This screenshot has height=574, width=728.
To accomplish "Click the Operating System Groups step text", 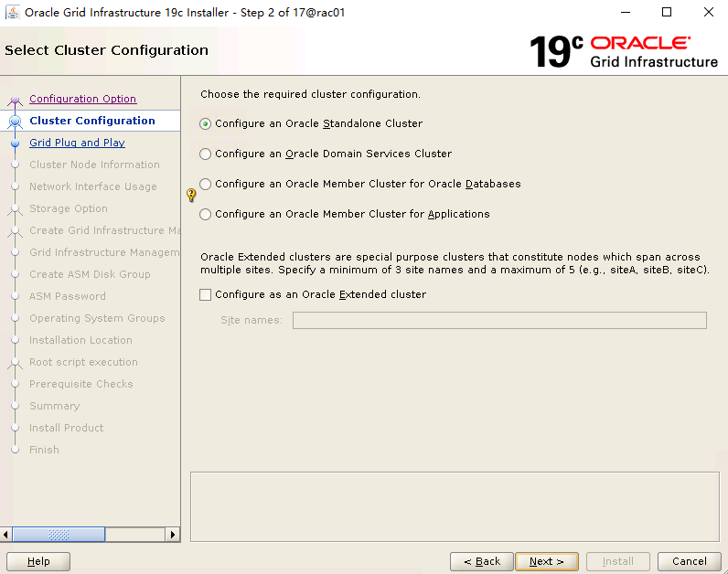I will click(x=97, y=318).
